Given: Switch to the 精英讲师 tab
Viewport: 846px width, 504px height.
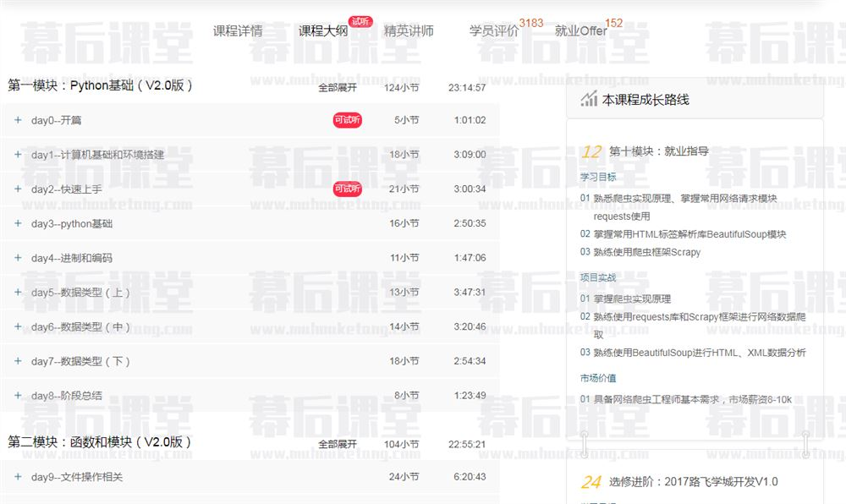Looking at the screenshot, I should [x=409, y=31].
